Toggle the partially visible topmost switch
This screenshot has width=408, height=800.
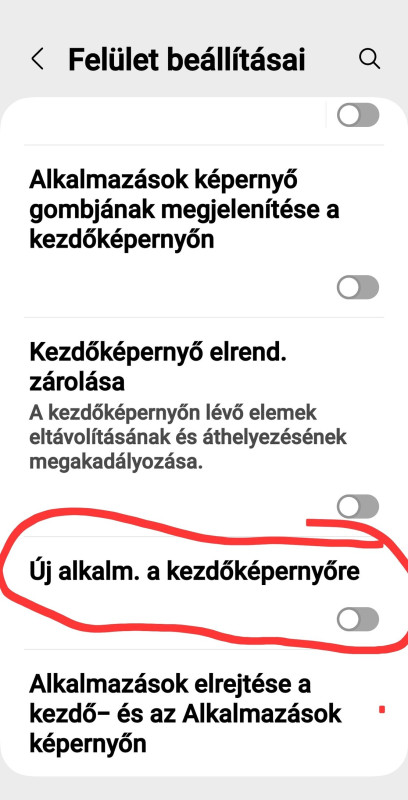pyautogui.click(x=358, y=115)
